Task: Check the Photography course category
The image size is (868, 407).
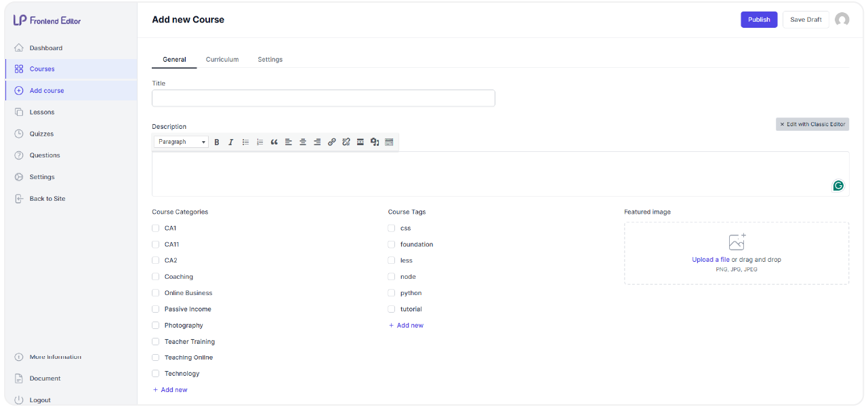Action: pyautogui.click(x=156, y=325)
